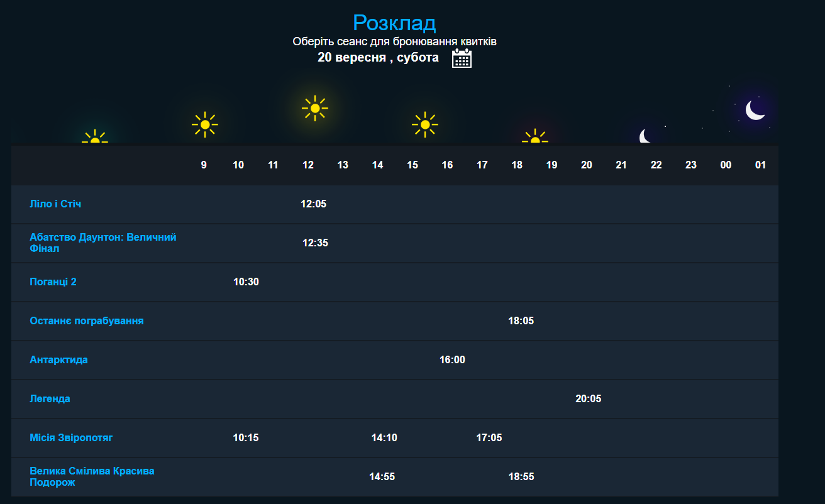
Task: Select the 14:55 Велика Смілива session
Action: click(x=382, y=477)
